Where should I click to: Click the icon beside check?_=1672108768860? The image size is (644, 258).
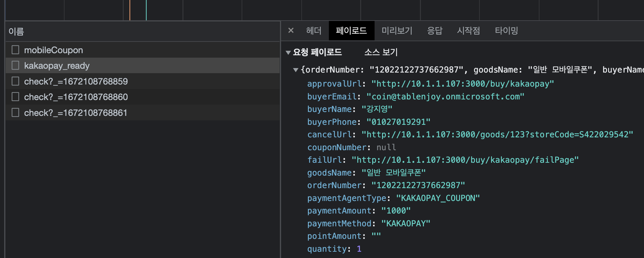[x=15, y=96]
